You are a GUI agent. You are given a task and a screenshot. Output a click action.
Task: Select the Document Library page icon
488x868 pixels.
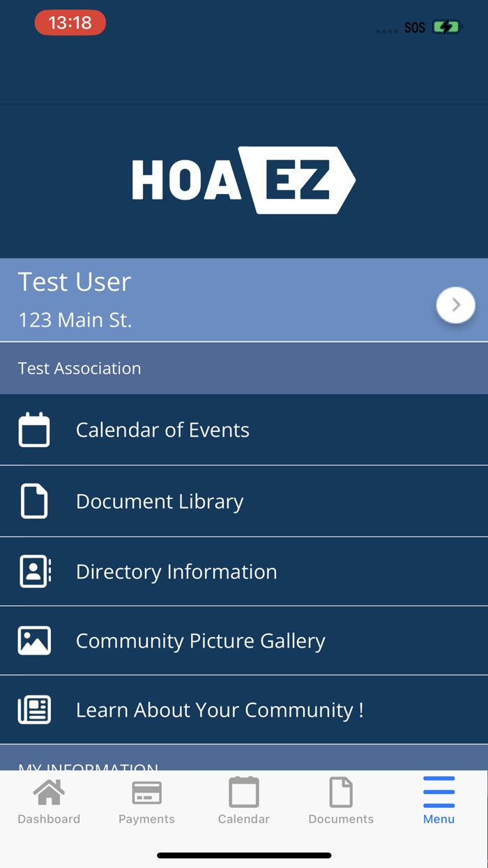34,500
